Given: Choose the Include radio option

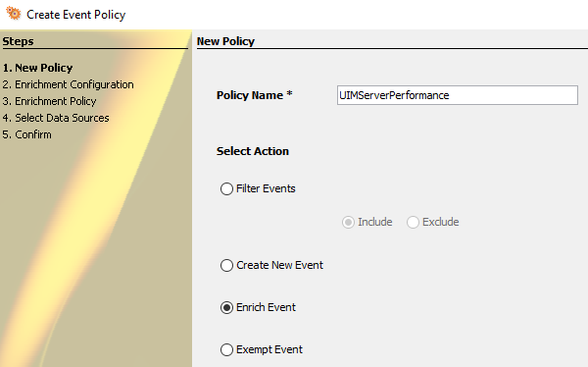Looking at the screenshot, I should point(348,222).
